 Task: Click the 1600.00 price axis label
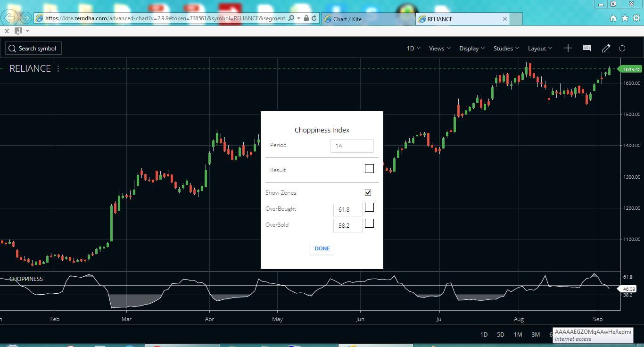point(631,83)
